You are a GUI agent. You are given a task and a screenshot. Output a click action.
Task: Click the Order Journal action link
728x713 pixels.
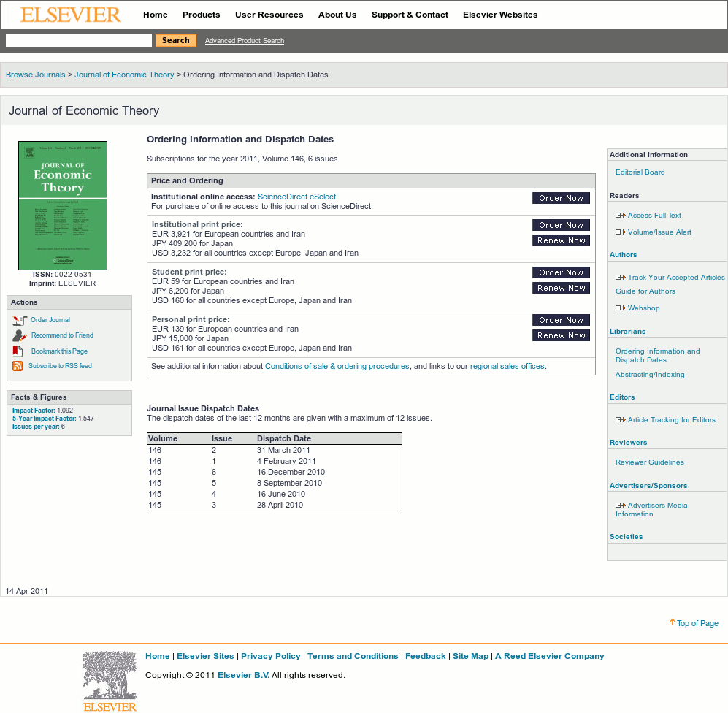50,320
